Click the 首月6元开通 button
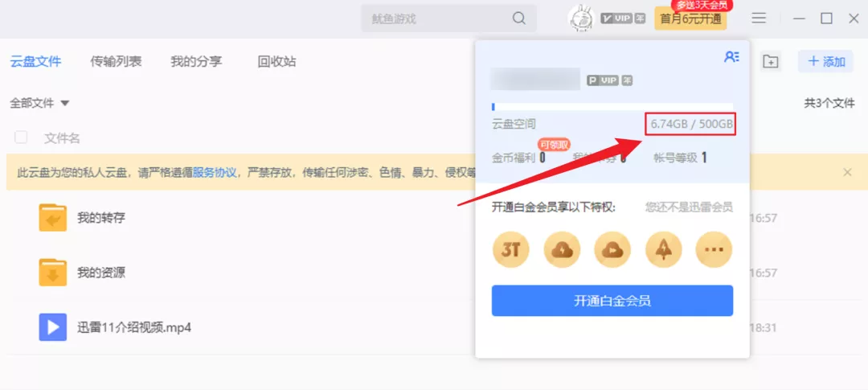Image resolution: width=868 pixels, height=390 pixels. point(690,19)
